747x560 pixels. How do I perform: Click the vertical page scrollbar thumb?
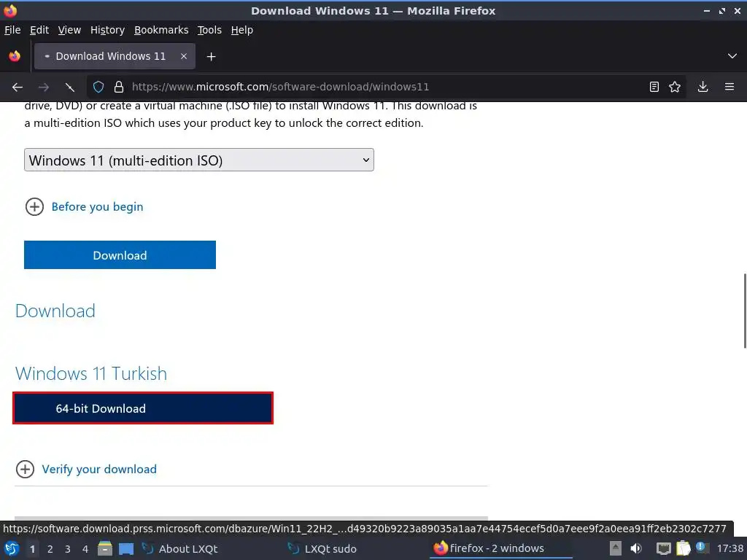tap(745, 311)
